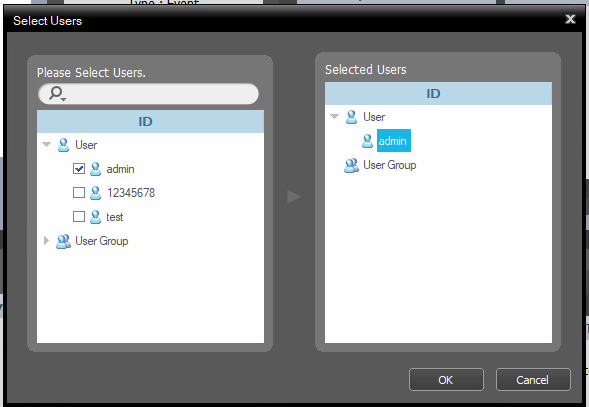Close the Select Users dialog
This screenshot has width=589, height=407.
click(570, 19)
